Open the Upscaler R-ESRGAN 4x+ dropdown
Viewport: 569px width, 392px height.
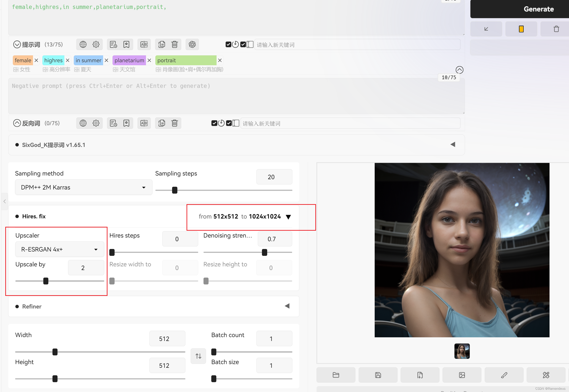coord(60,249)
